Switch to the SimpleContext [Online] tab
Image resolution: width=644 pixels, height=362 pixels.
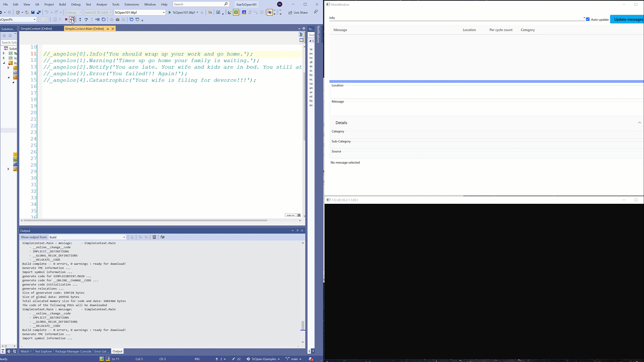click(36, 29)
